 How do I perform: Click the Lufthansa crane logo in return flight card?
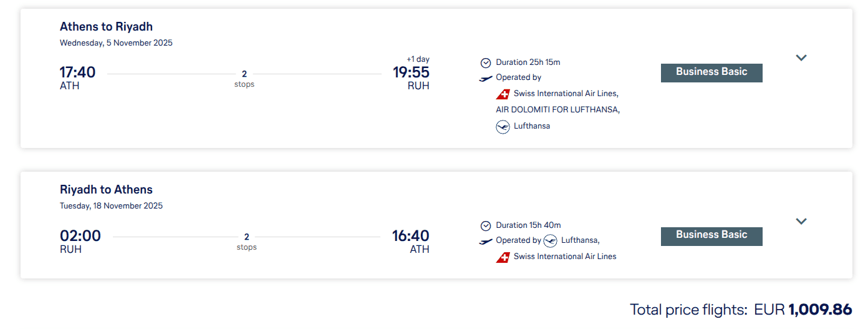pos(550,241)
